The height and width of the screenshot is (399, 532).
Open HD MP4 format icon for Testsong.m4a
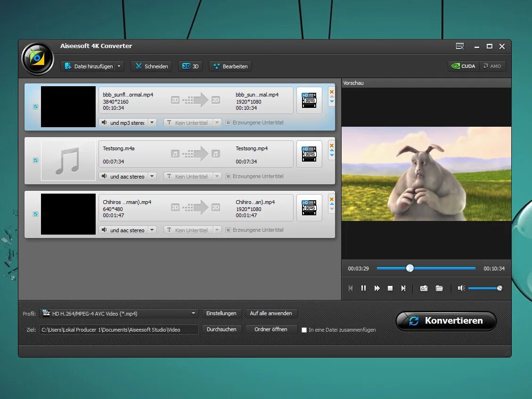point(309,154)
